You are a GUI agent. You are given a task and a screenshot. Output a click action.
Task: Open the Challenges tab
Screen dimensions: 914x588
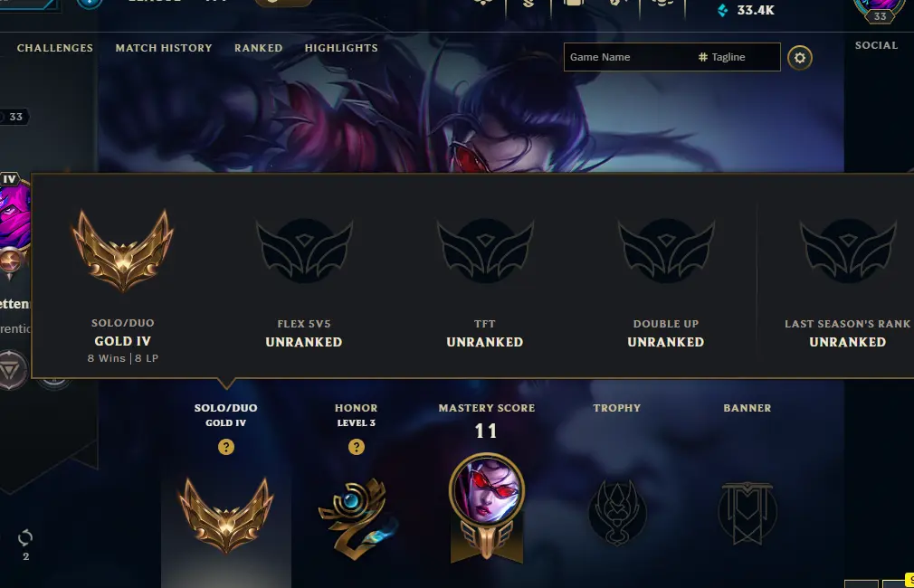(x=55, y=48)
